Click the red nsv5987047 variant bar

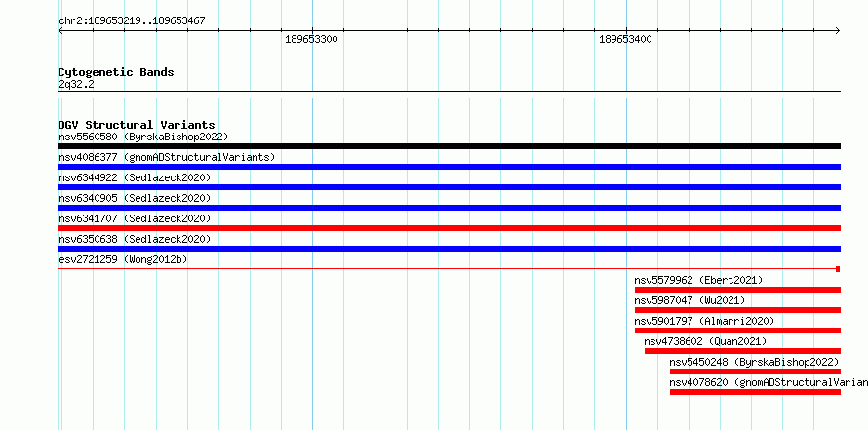(737, 310)
